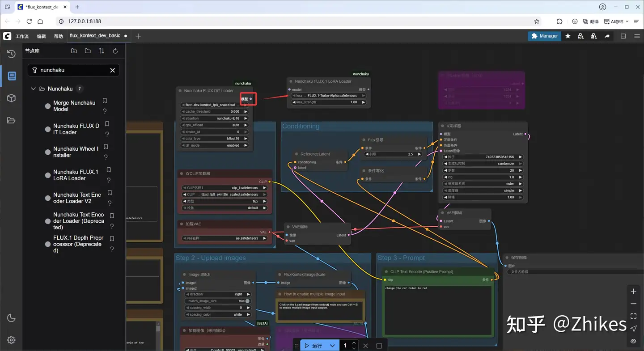This screenshot has height=351, width=644.
Task: Click the nunchaku search field in node library
Action: pos(73,70)
